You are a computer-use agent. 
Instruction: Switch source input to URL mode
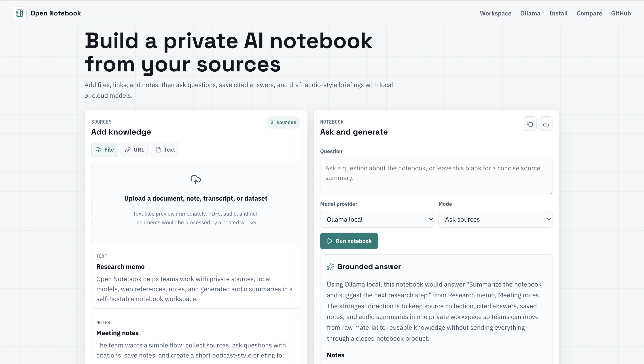coord(134,150)
